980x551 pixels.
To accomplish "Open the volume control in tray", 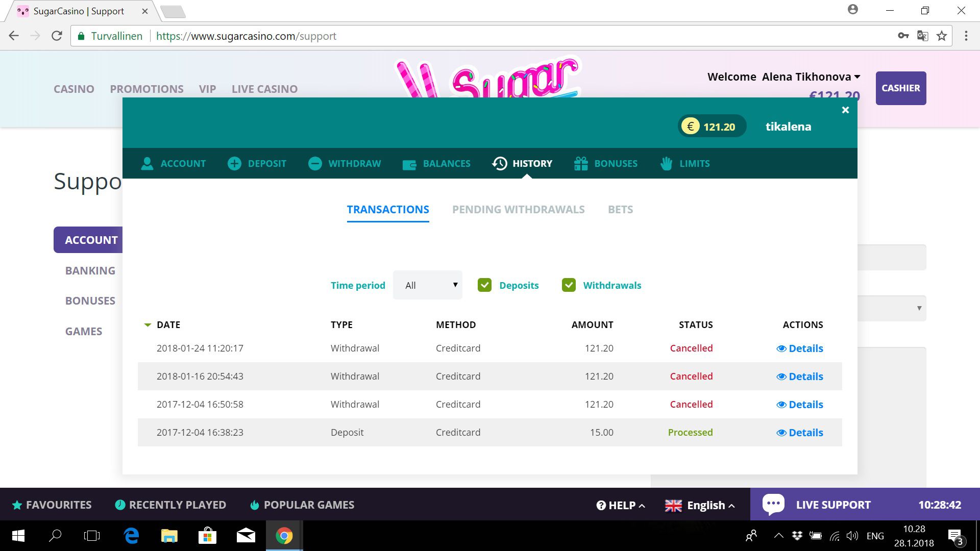I will (x=852, y=536).
